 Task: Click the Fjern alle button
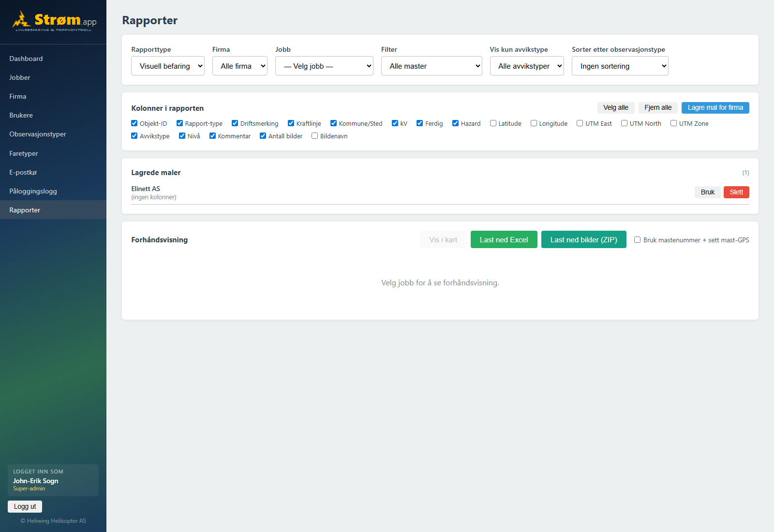(x=658, y=108)
